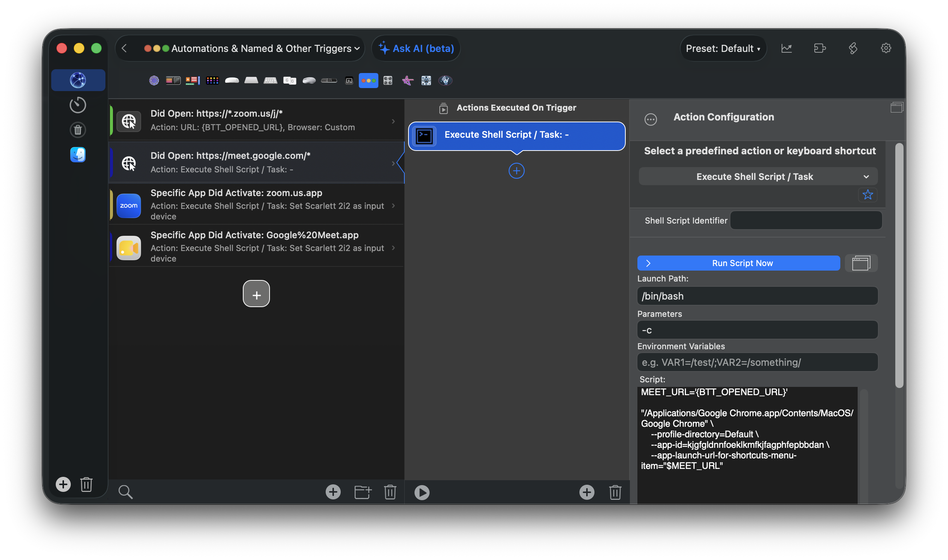Click the share/export presets icon

coord(819,48)
